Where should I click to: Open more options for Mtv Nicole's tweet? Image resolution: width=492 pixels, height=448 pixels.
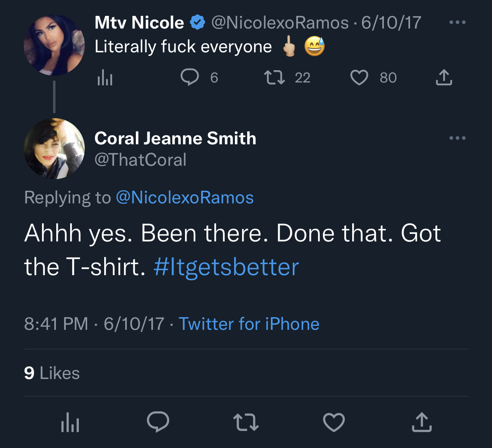[x=458, y=22]
